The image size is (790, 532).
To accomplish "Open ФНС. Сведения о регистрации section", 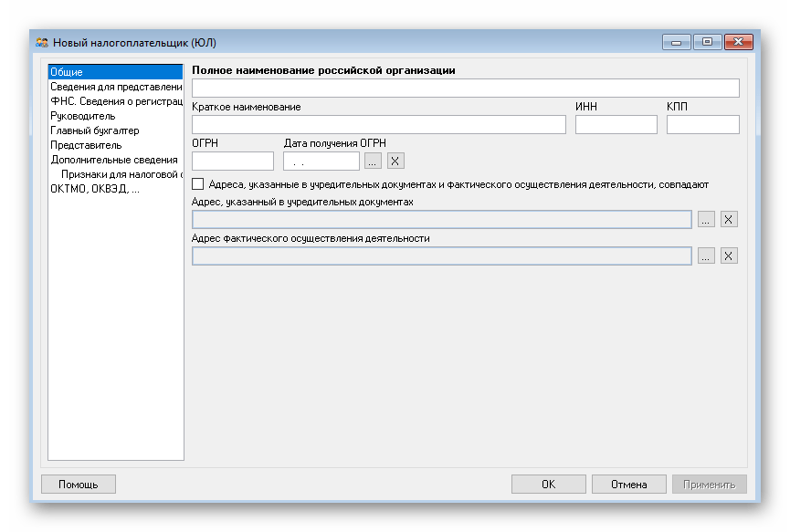I will [115, 101].
